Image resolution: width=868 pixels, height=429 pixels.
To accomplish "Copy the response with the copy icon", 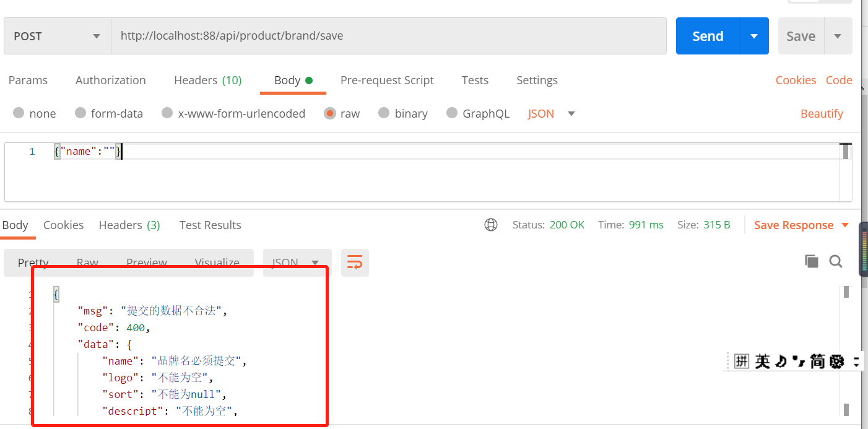I will point(811,261).
